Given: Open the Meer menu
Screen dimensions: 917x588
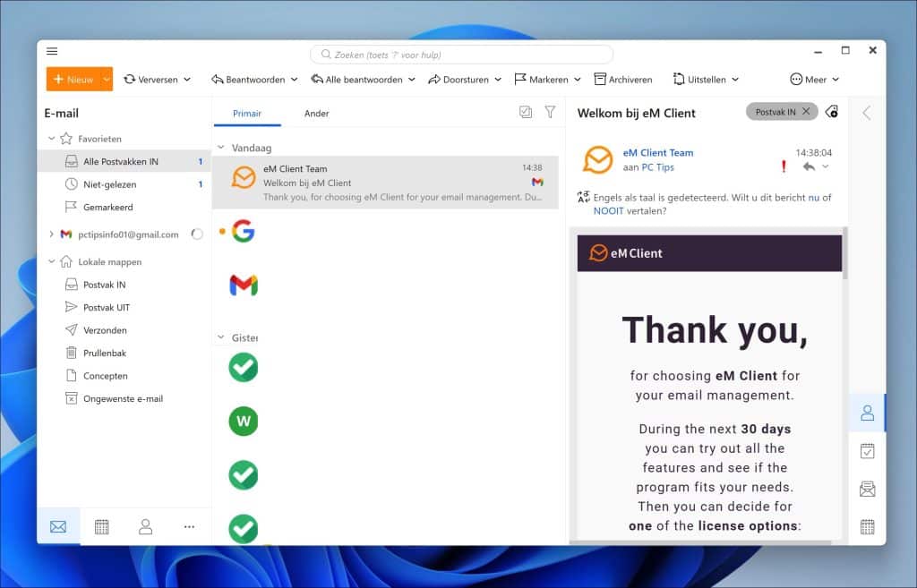Looking at the screenshot, I should tap(813, 79).
